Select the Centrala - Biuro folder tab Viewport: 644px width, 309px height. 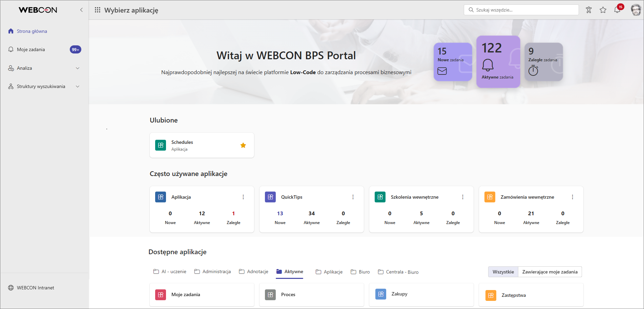[x=398, y=272]
